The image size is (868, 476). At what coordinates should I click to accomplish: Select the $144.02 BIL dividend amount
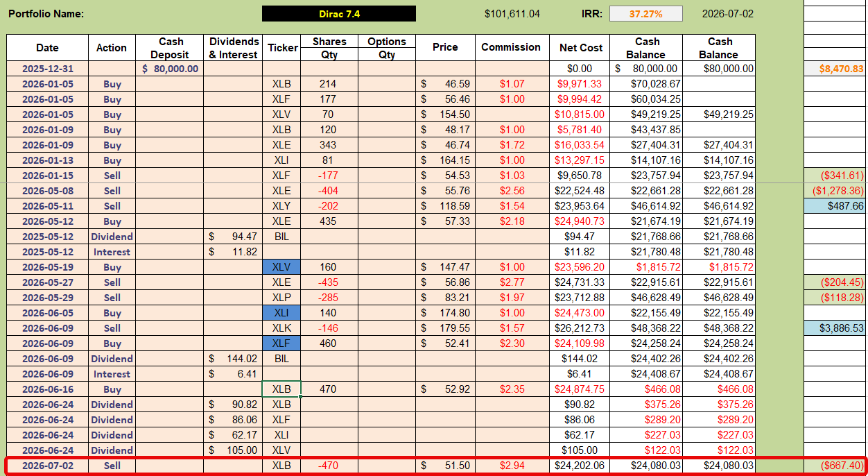(234, 359)
